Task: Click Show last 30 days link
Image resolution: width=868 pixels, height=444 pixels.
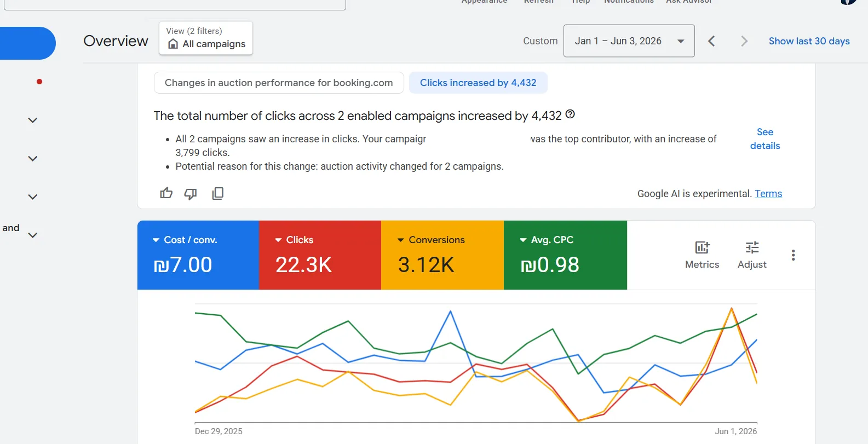Action: (809, 41)
